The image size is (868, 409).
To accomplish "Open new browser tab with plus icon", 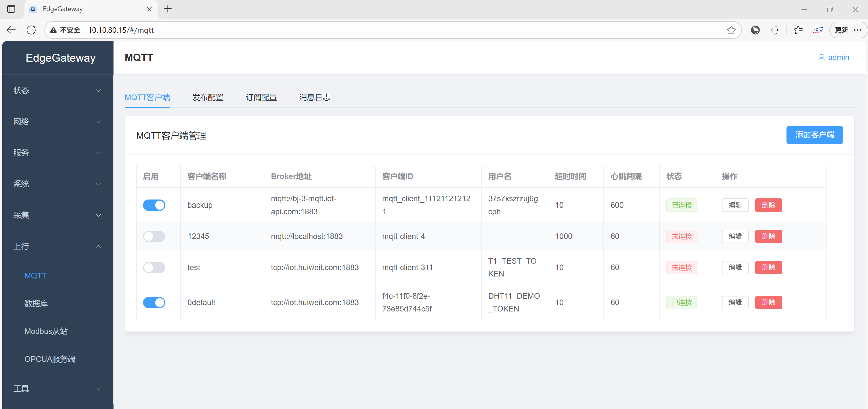I will 167,9.
